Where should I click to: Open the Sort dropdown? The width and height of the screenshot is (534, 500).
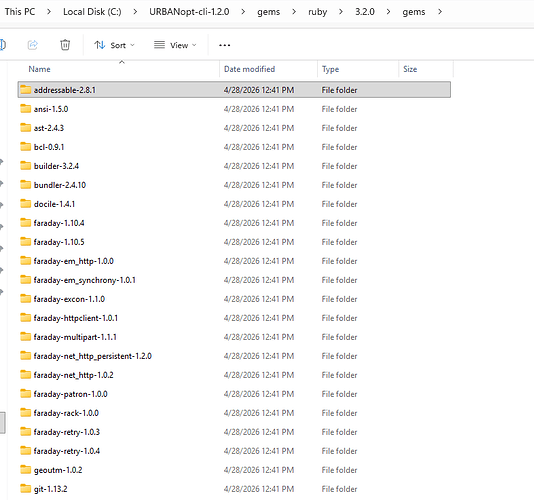114,45
